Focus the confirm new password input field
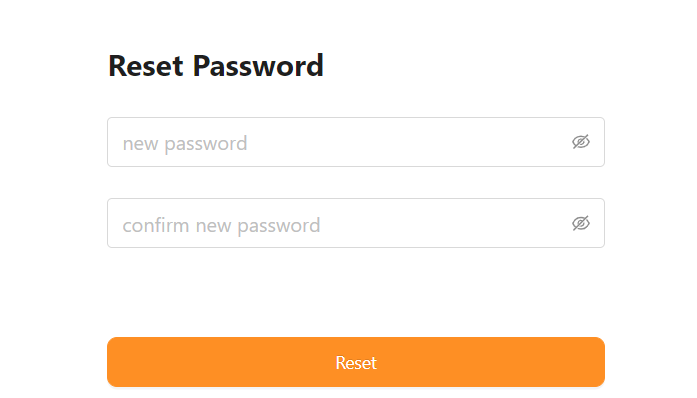This screenshot has height=398, width=697. pyautogui.click(x=356, y=223)
